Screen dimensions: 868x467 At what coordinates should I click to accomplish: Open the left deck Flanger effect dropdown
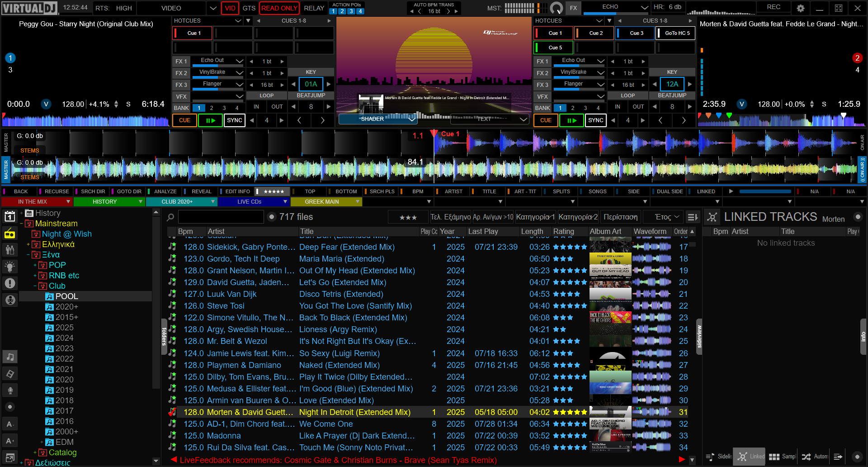[239, 85]
